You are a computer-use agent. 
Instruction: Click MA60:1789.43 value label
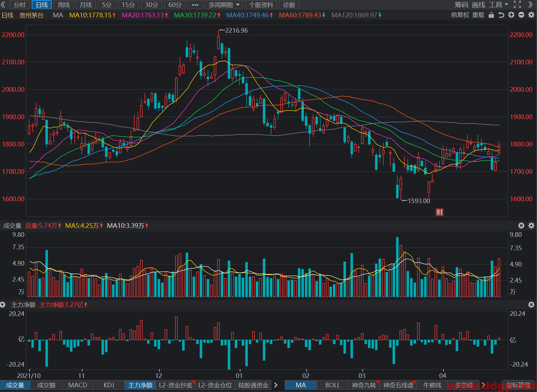point(302,15)
